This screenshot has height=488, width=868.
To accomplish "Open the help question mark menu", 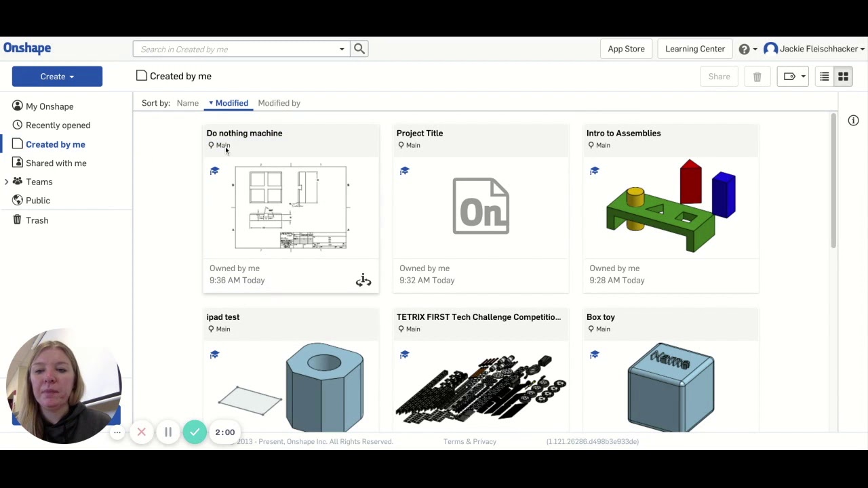I will pos(748,49).
